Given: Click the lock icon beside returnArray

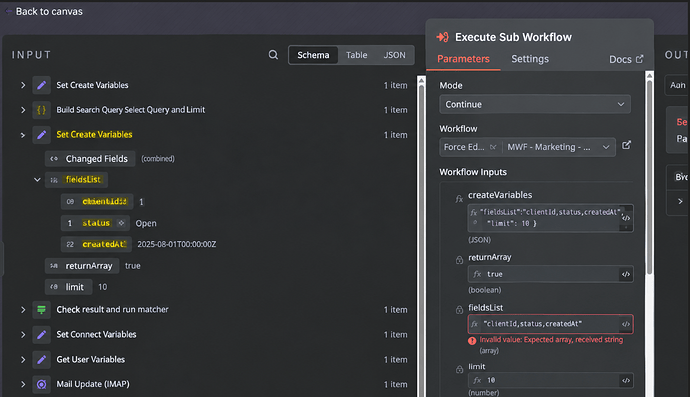Looking at the screenshot, I should pyautogui.click(x=459, y=260).
